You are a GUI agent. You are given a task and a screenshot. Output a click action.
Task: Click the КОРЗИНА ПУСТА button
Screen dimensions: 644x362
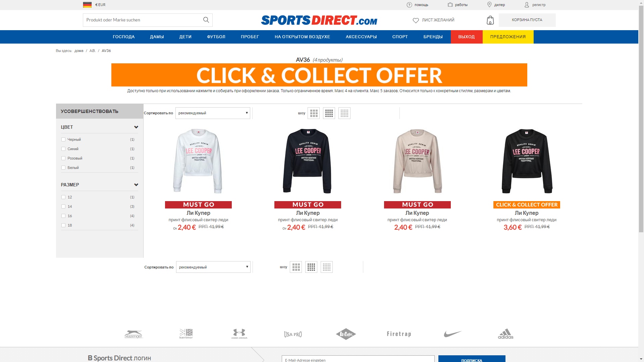pos(527,20)
